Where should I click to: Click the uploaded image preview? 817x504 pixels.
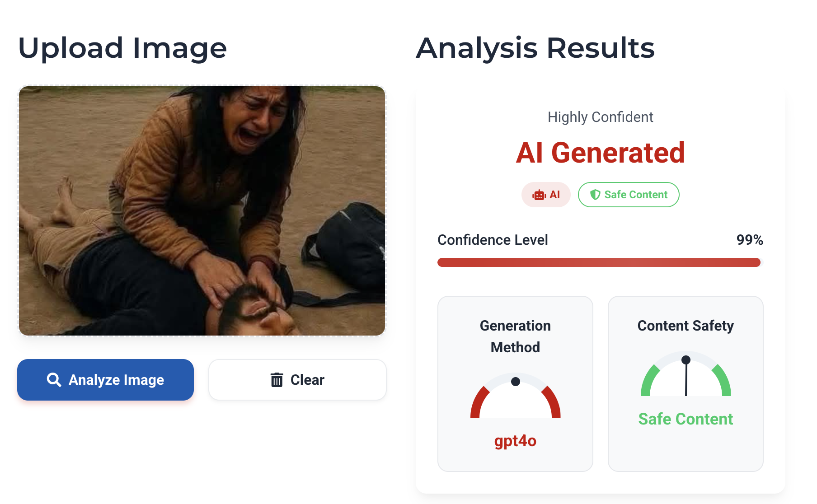click(202, 211)
